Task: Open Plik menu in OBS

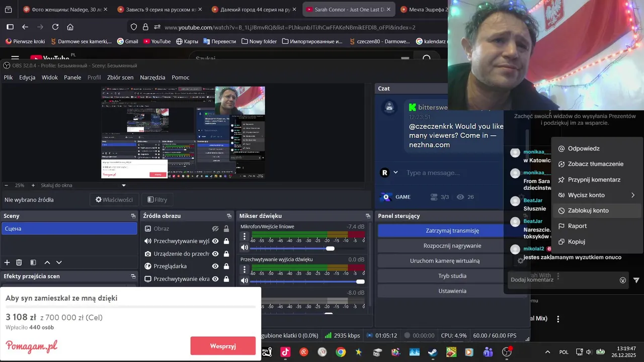Action: (x=8, y=77)
